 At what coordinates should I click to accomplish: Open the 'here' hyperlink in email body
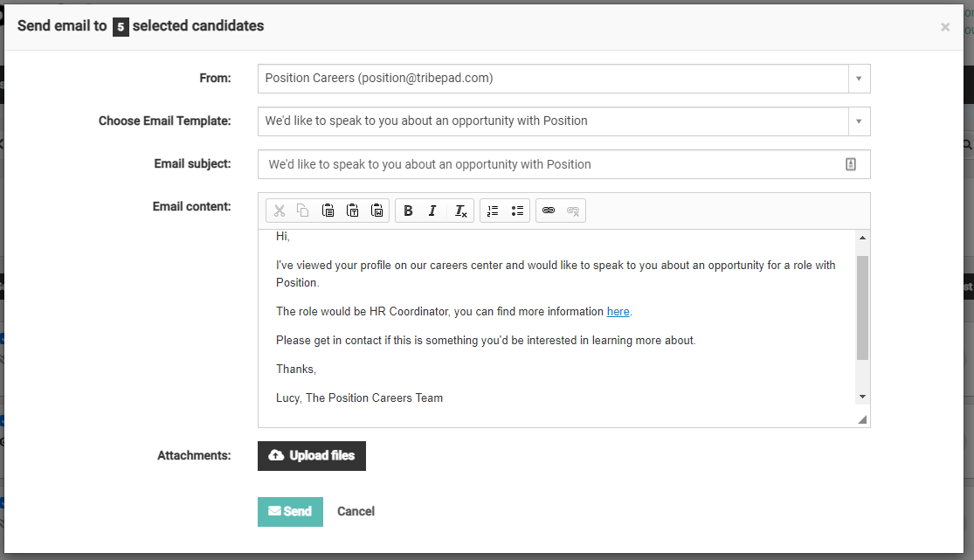(x=618, y=312)
